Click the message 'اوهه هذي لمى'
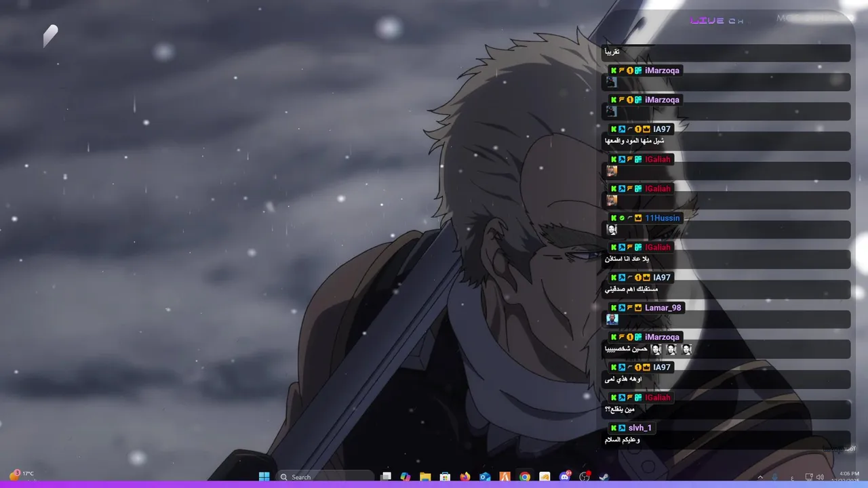 coord(623,380)
